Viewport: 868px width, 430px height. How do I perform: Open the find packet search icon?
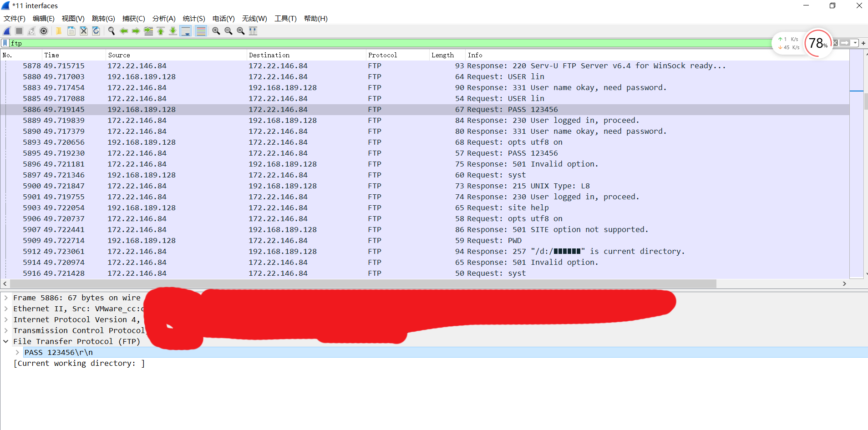click(x=112, y=31)
